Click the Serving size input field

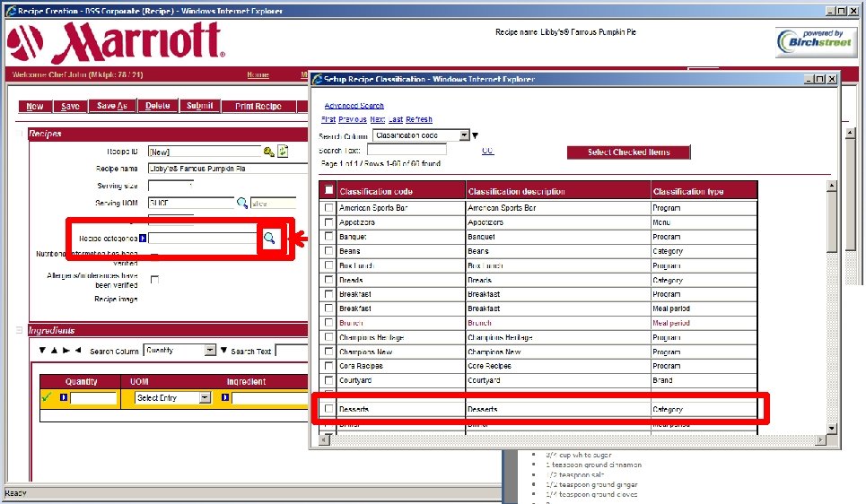[x=171, y=186]
